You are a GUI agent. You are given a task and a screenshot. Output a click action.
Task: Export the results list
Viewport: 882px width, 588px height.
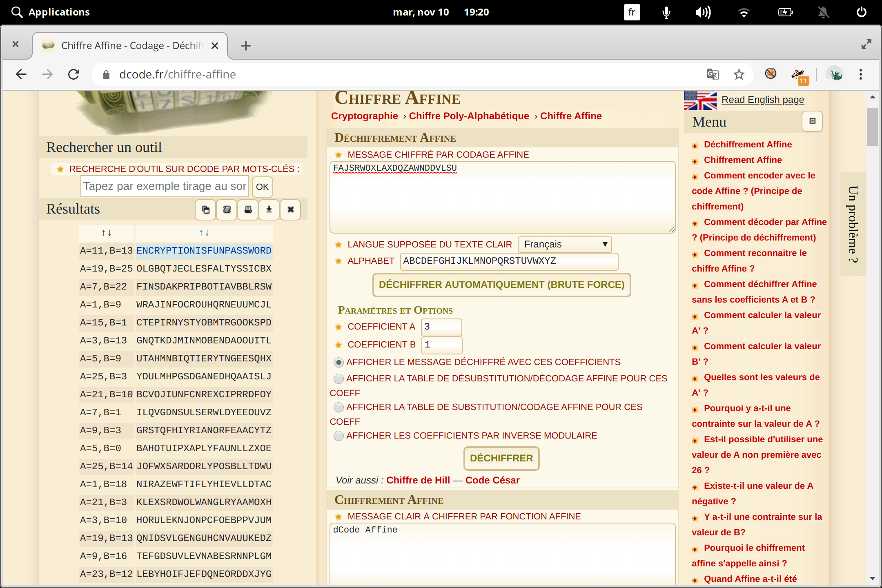point(227,209)
